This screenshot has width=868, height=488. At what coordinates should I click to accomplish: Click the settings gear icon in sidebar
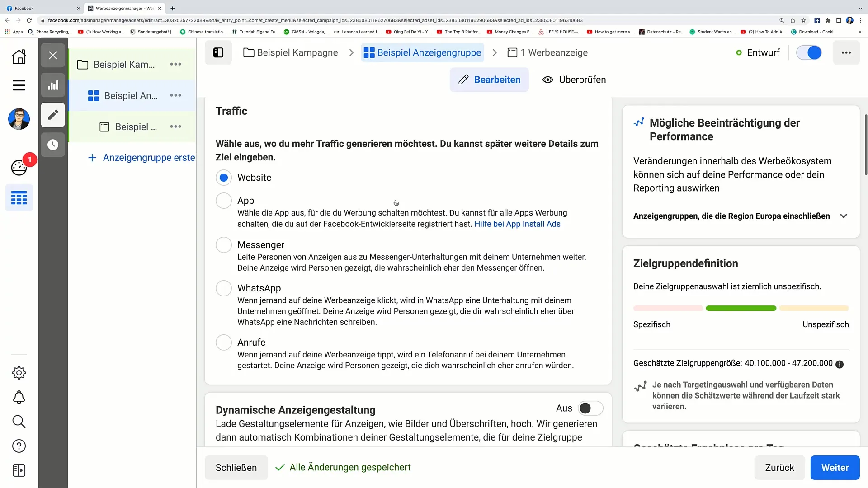19,372
